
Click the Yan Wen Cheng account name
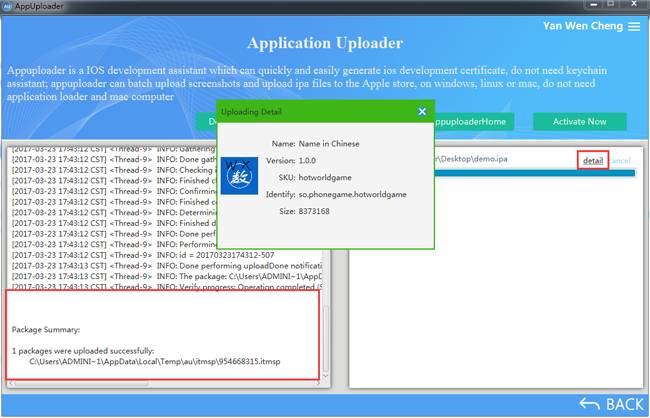pyautogui.click(x=583, y=26)
